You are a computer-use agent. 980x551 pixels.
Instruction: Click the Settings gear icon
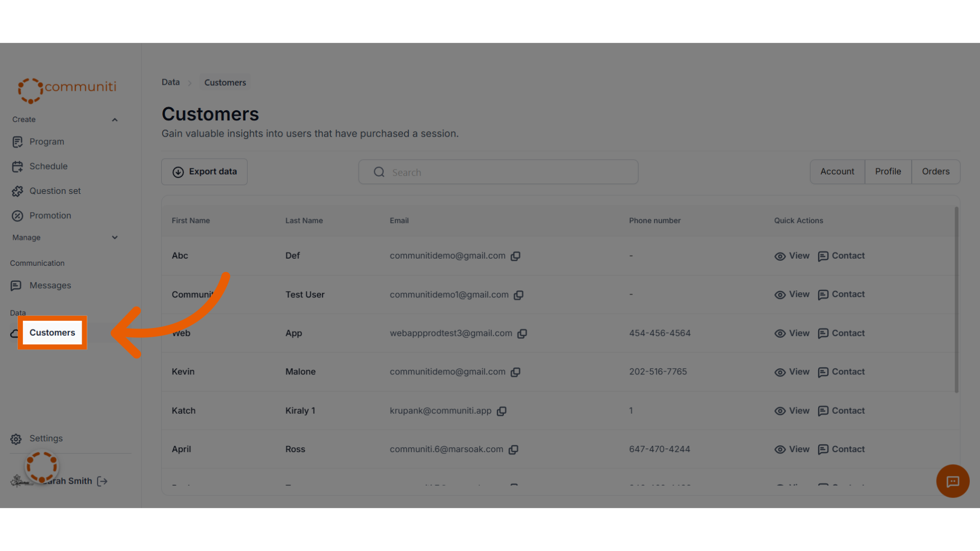[x=16, y=439]
